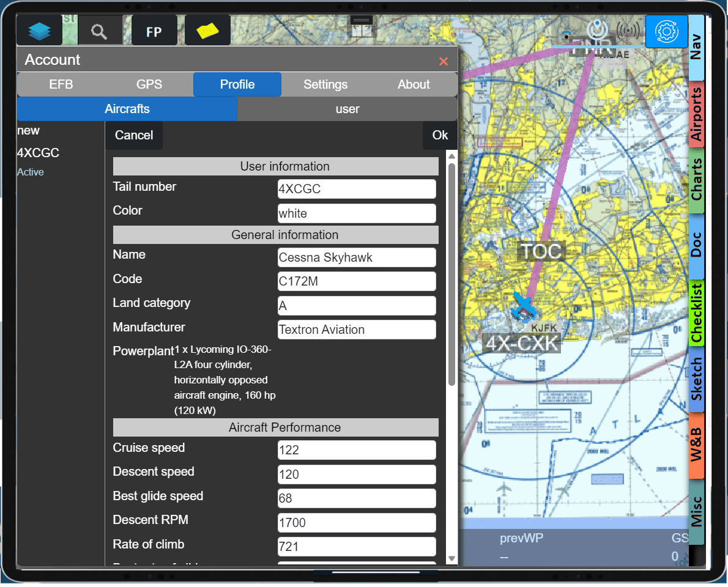Open the blue settings gear icon

pyautogui.click(x=666, y=31)
